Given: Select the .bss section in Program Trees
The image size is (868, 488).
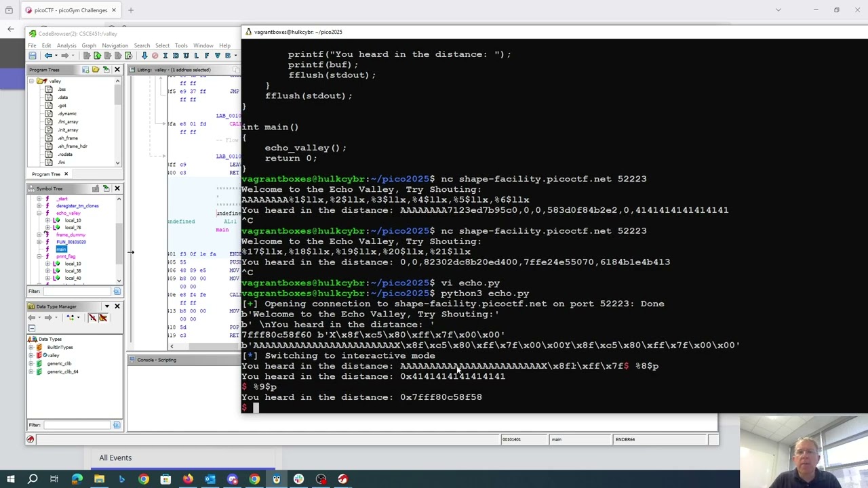Looking at the screenshot, I should pyautogui.click(x=62, y=89).
